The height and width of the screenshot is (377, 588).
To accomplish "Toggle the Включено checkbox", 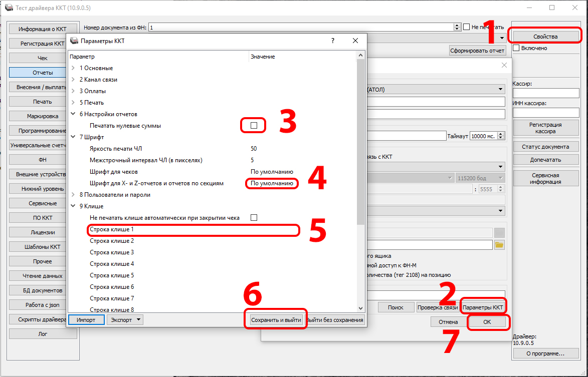I will tap(516, 48).
